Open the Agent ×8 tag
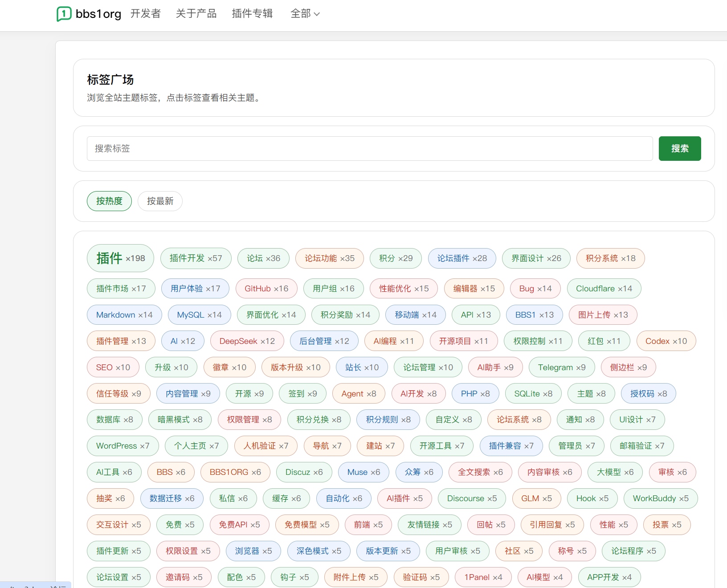 coord(359,394)
